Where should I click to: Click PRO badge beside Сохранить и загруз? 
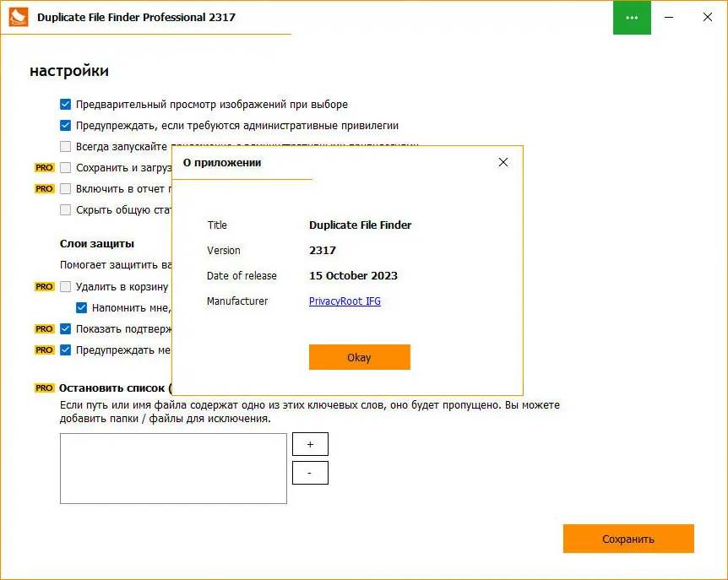[x=44, y=167]
